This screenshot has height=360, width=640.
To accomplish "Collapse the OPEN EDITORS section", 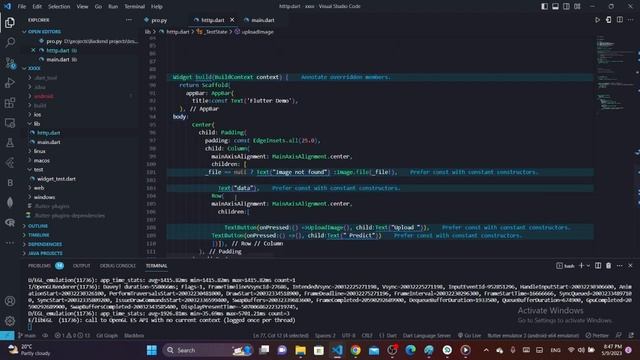I will pos(44,31).
